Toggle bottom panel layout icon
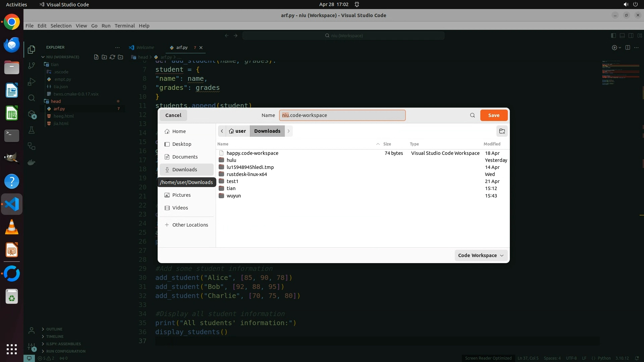Viewport: 644px width, 362px height. tap(622, 36)
